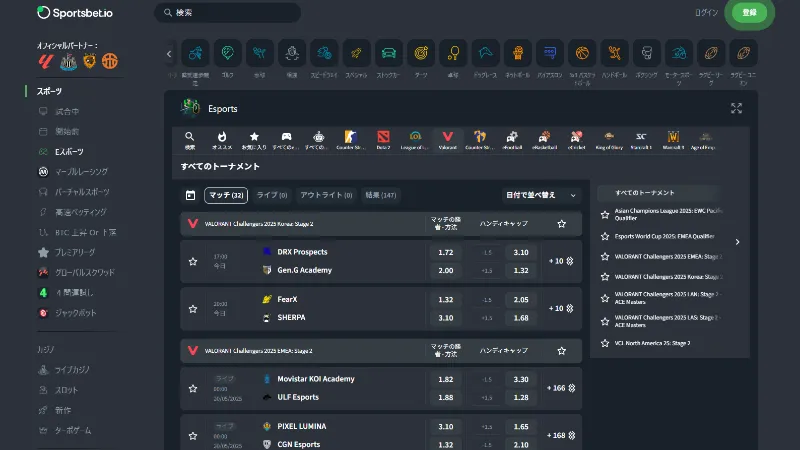This screenshot has width=800, height=450.
Task: Switch to Matches (32) tab
Action: [x=226, y=195]
